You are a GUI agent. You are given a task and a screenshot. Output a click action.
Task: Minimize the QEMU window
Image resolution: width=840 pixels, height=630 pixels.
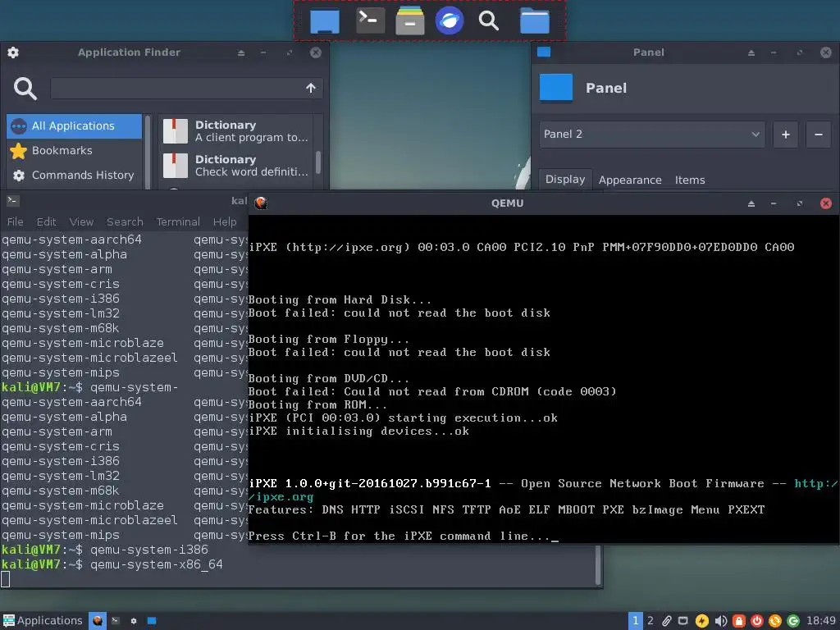pyautogui.click(x=774, y=203)
